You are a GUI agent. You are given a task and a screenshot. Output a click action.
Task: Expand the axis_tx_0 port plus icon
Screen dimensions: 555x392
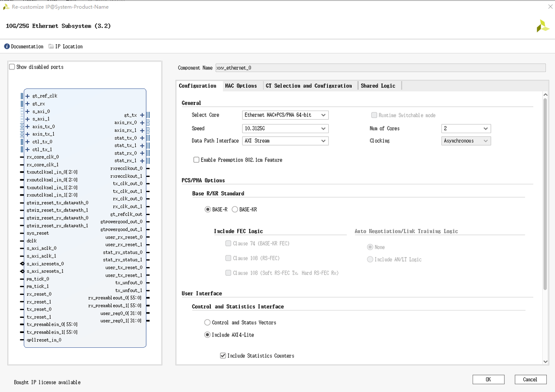point(28,127)
